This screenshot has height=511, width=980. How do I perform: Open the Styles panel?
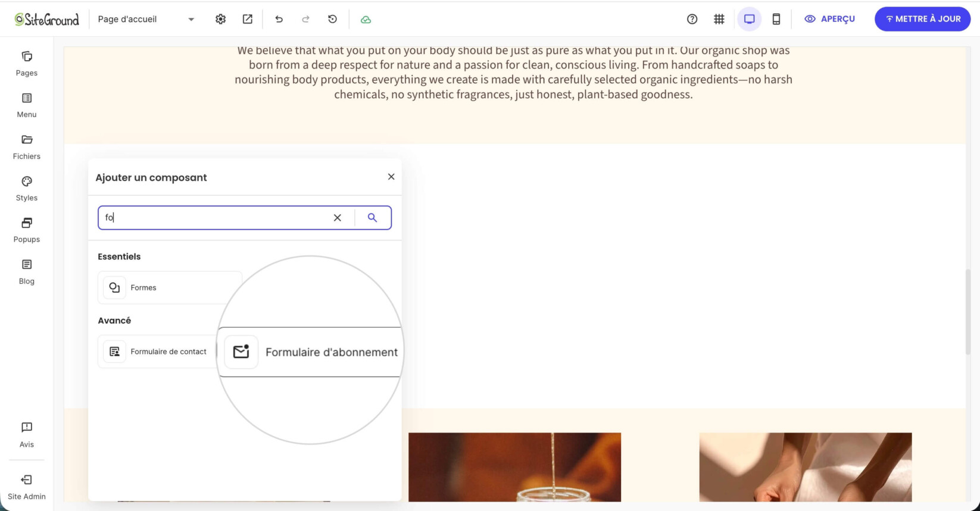26,189
